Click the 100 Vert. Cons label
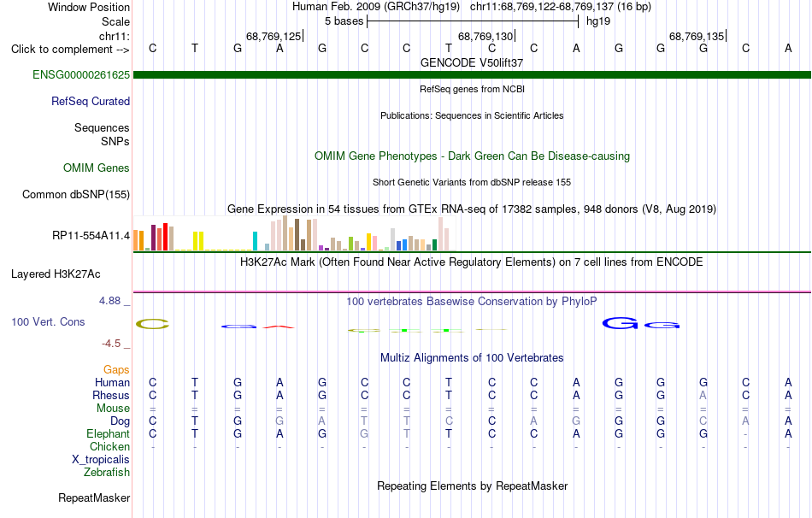 pyautogui.click(x=48, y=321)
